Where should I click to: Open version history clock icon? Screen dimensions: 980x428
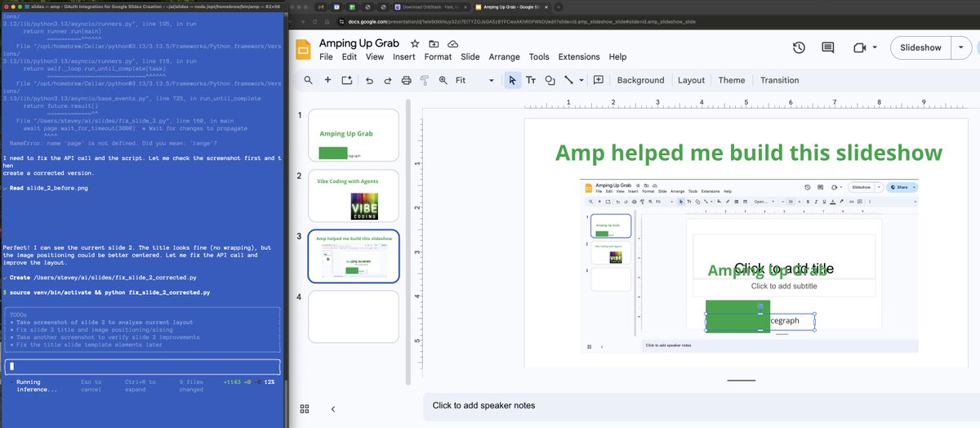[x=800, y=48]
